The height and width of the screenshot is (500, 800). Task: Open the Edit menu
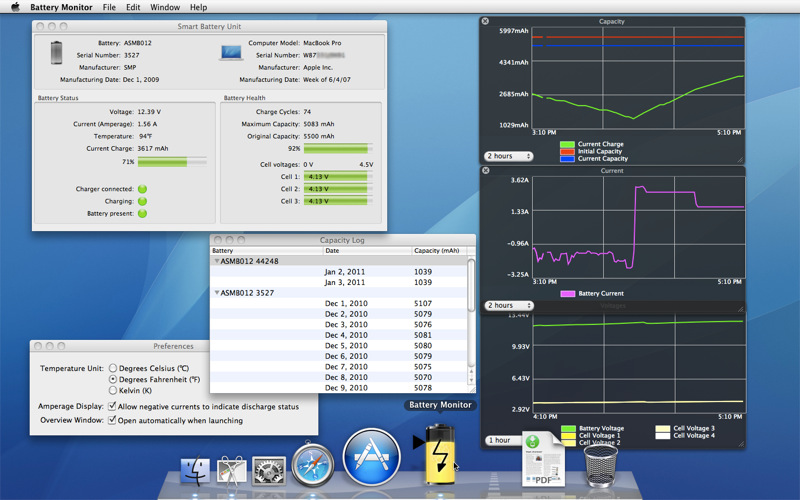click(x=133, y=7)
